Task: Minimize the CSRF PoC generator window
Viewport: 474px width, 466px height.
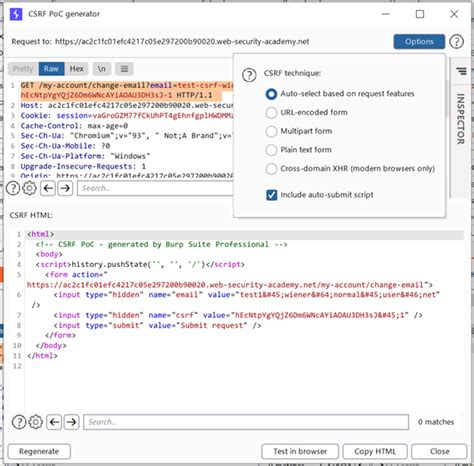Action: point(386,14)
